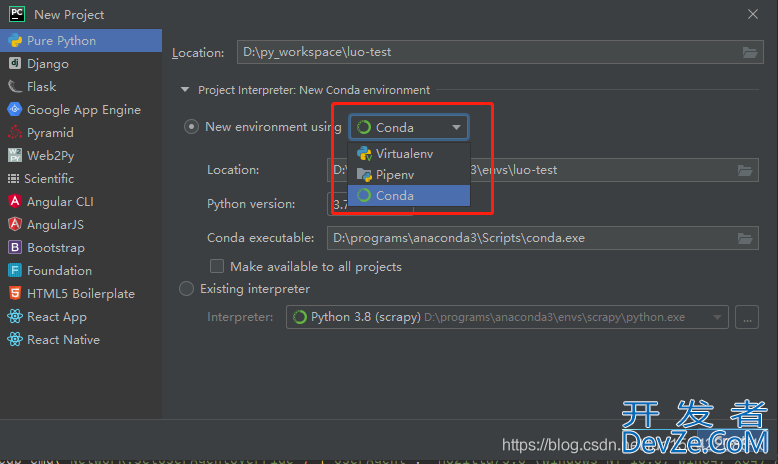This screenshot has height=464, width=778.
Task: Select New environment using radio button
Action: click(x=191, y=127)
